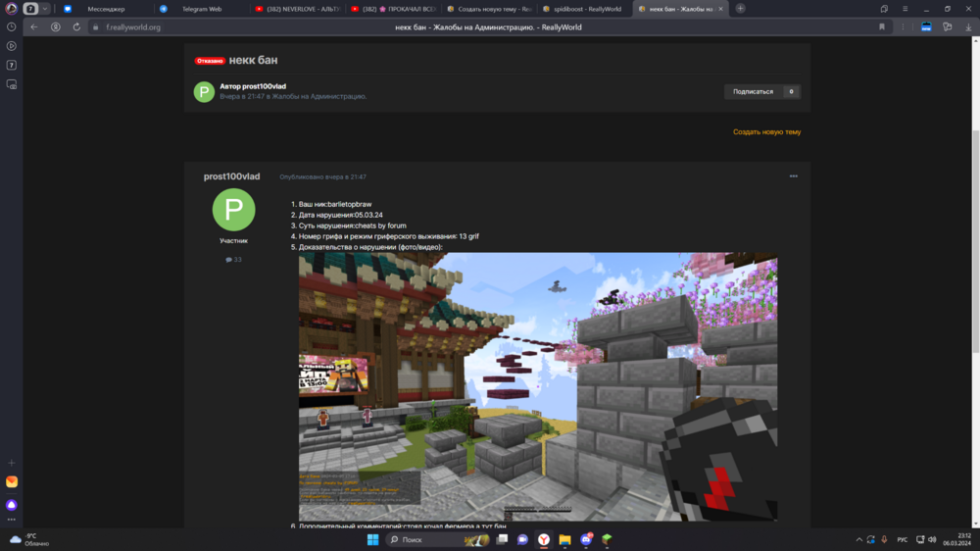Open the browser profile avatar at top left
The width and height of the screenshot is (980, 551).
coord(11,9)
